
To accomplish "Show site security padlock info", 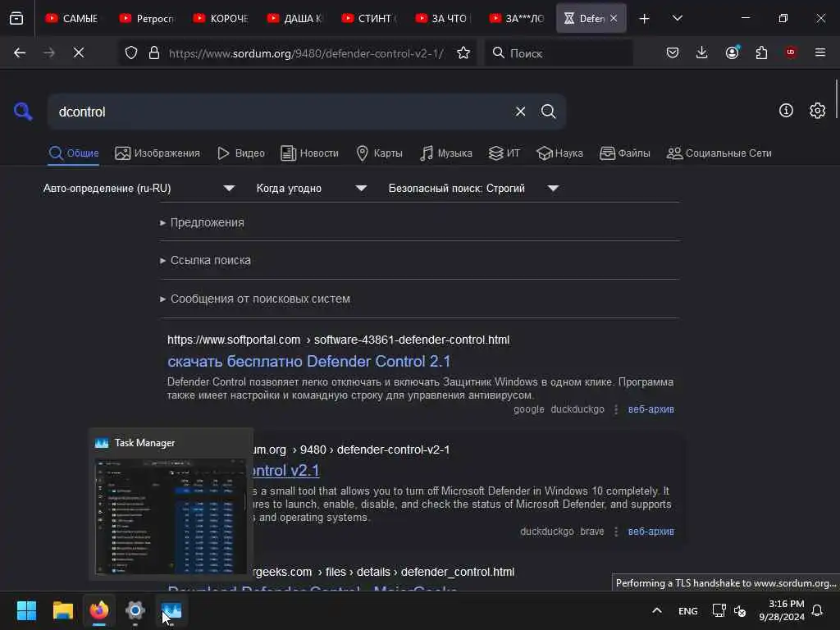I will pos(153,52).
